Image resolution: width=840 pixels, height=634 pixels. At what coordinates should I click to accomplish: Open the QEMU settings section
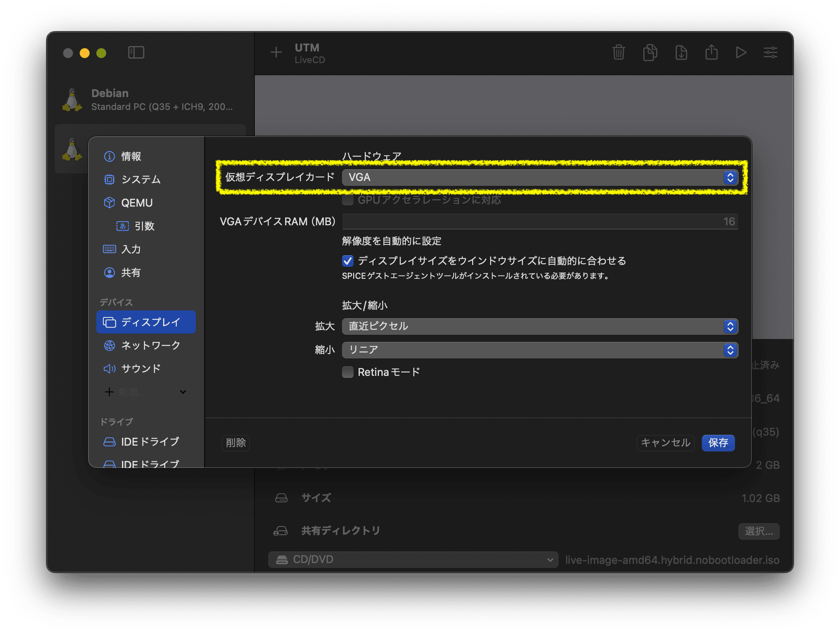(x=146, y=203)
